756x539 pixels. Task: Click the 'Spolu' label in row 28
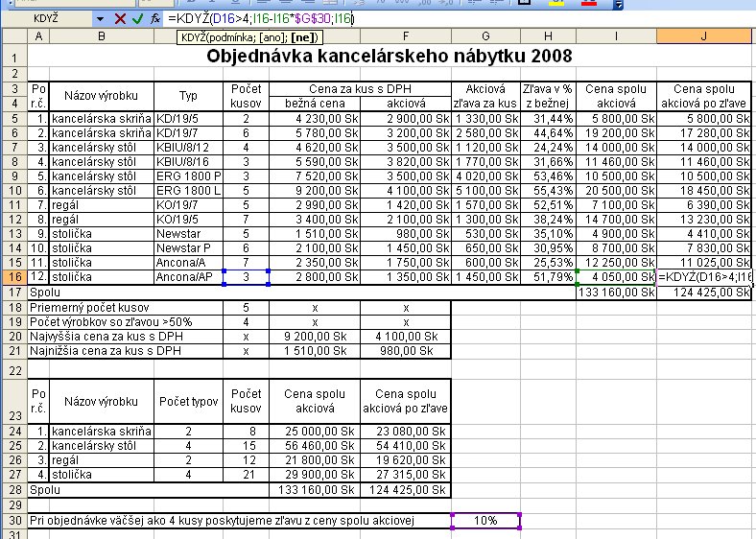(x=45, y=490)
